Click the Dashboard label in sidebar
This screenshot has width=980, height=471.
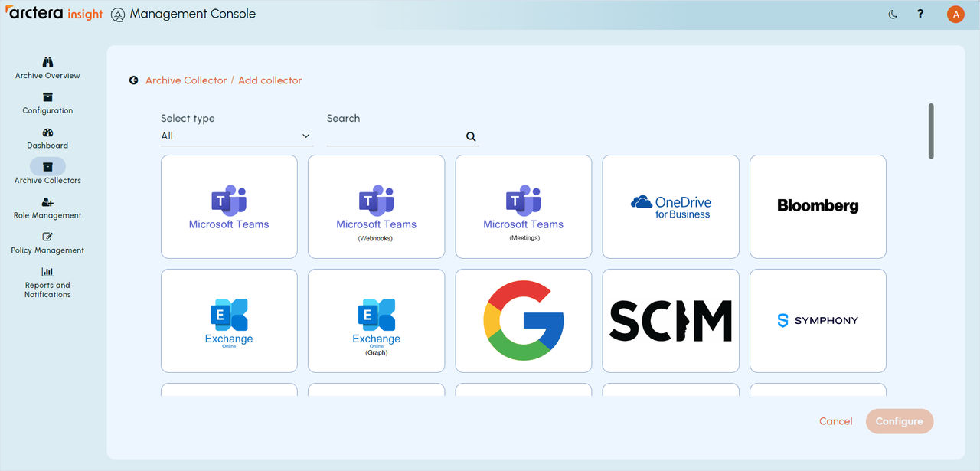click(x=47, y=146)
